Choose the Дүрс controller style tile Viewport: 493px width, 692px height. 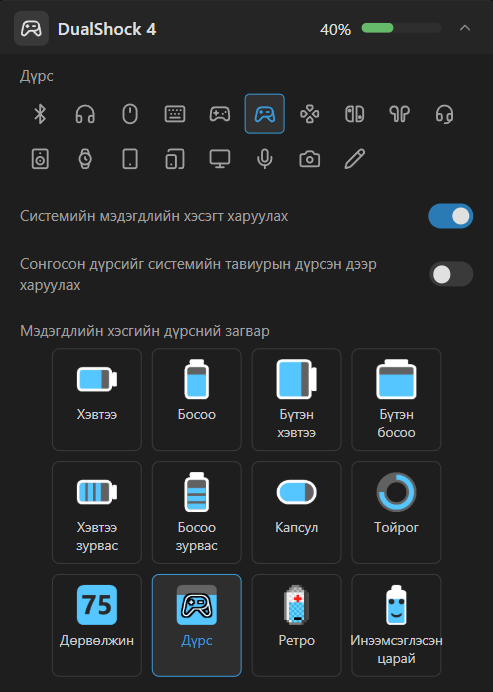[x=197, y=625]
